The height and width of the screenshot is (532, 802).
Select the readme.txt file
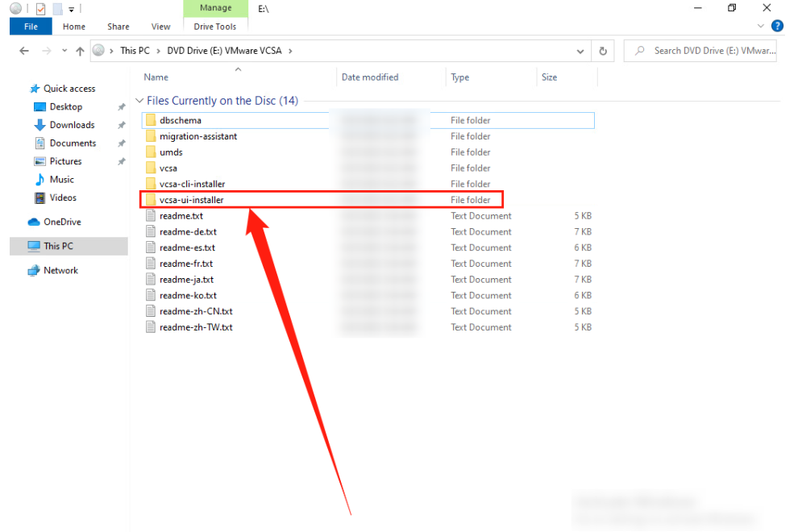click(x=181, y=216)
